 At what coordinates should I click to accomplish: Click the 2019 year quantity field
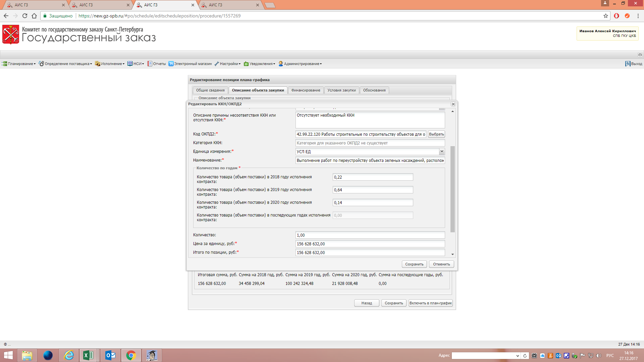(x=373, y=190)
